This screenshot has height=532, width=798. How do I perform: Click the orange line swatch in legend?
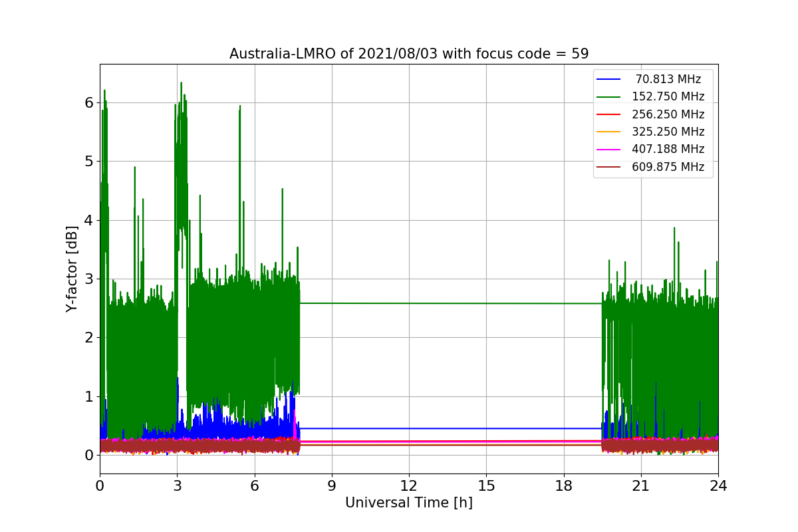coord(609,132)
